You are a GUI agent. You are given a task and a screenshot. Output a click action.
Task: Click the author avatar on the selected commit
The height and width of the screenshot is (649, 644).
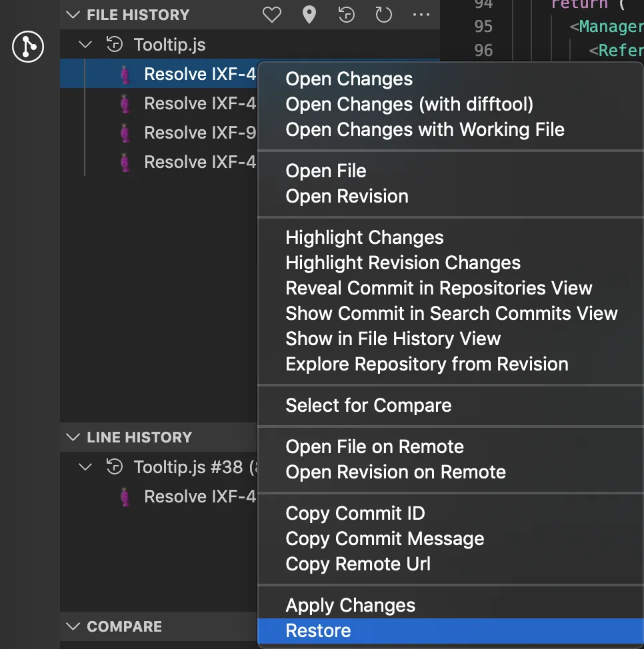coord(125,74)
